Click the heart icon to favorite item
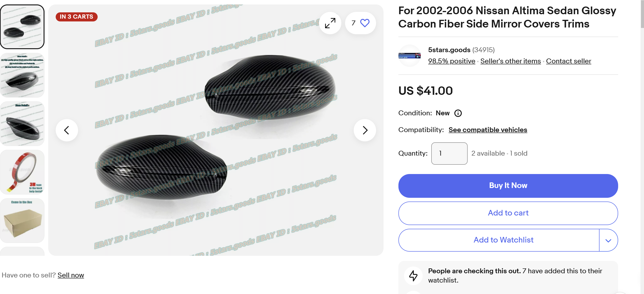 click(x=365, y=23)
